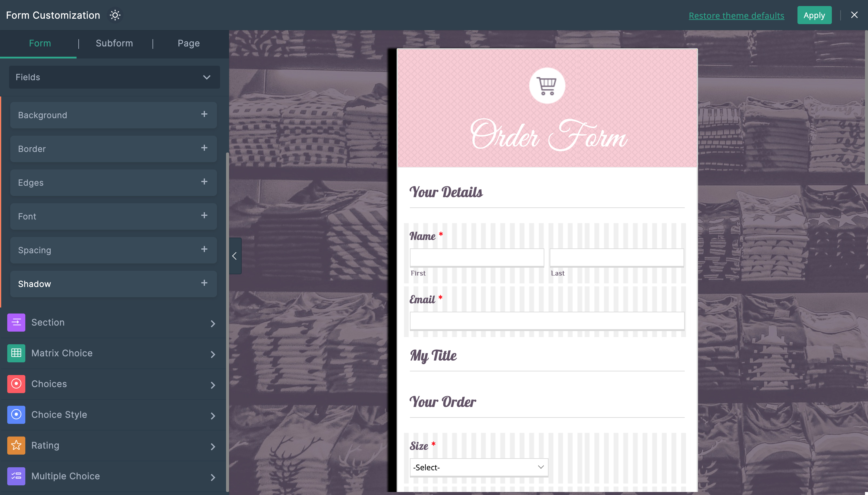The height and width of the screenshot is (495, 868).
Task: Click the Rating element icon in sidebar
Action: [15, 446]
